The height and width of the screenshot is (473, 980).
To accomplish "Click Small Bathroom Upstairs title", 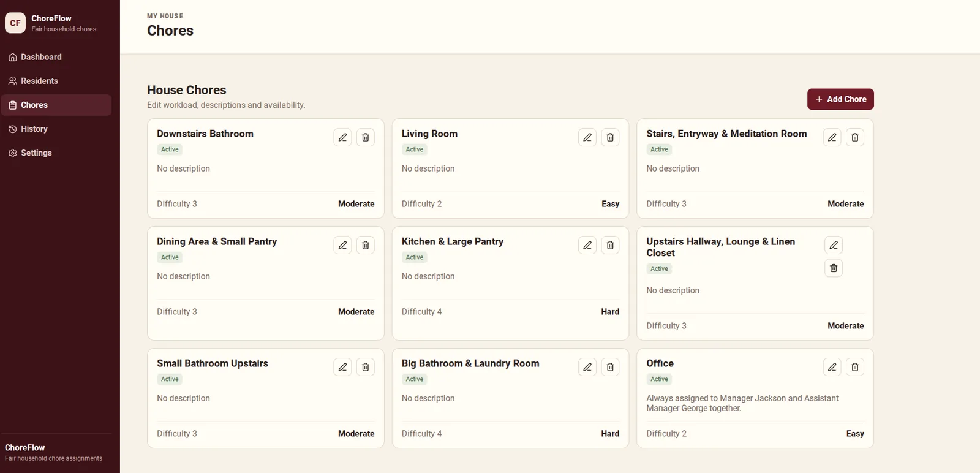I will pos(213,363).
